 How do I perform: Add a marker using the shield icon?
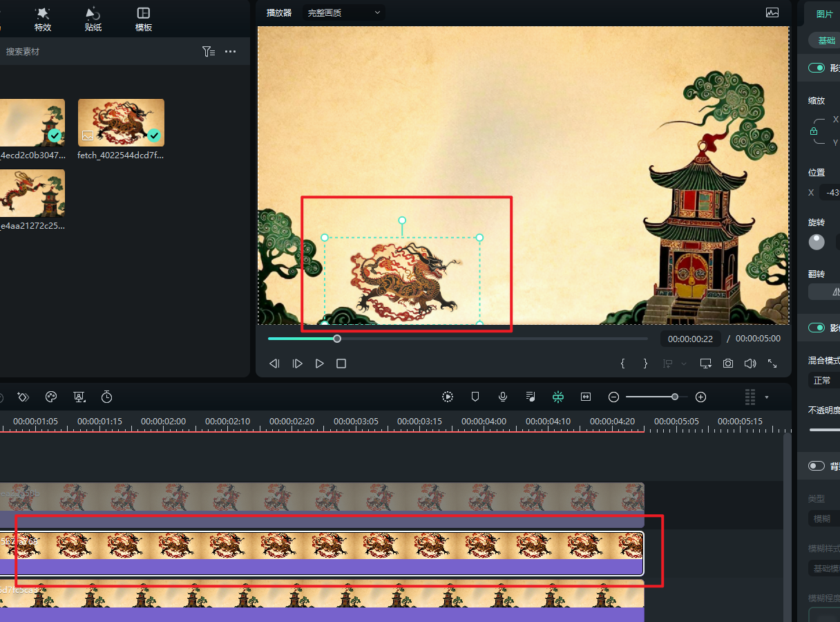[x=475, y=397]
